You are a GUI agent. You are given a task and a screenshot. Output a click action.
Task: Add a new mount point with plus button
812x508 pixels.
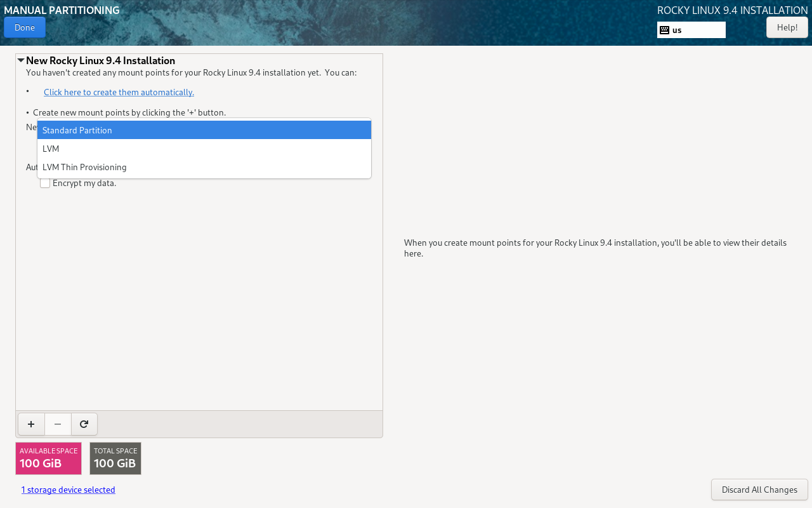coord(31,424)
